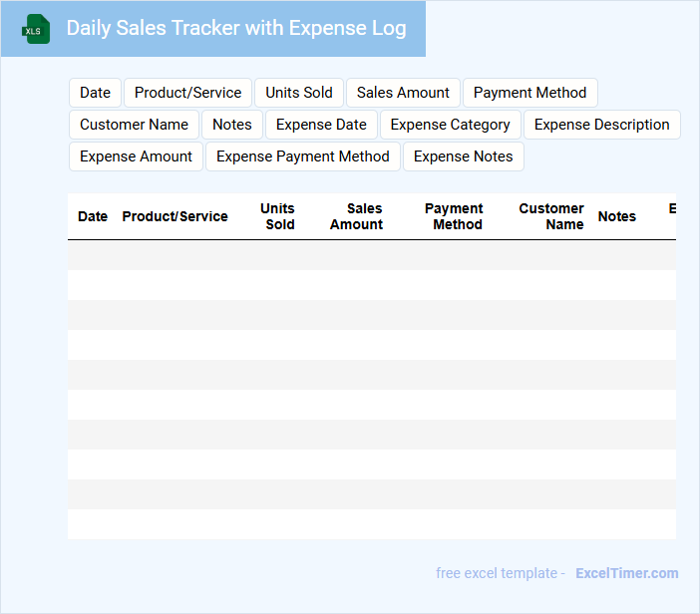Click the free excel template text
This screenshot has height=614, width=700.
coord(497,573)
